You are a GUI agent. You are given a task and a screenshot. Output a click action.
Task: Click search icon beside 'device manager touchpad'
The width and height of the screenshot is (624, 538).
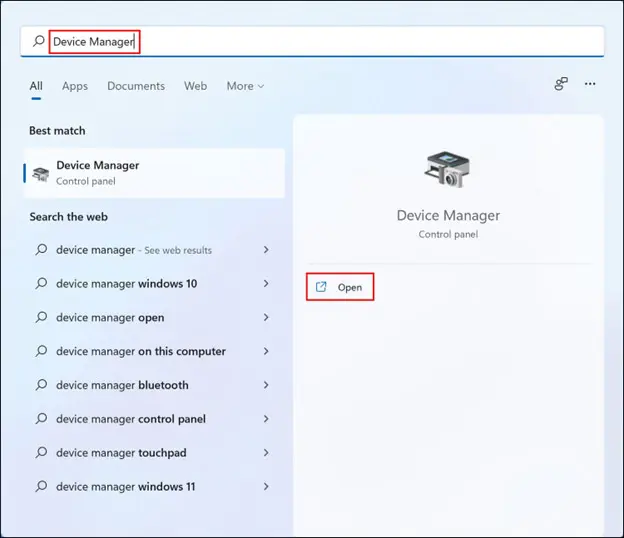pos(41,452)
